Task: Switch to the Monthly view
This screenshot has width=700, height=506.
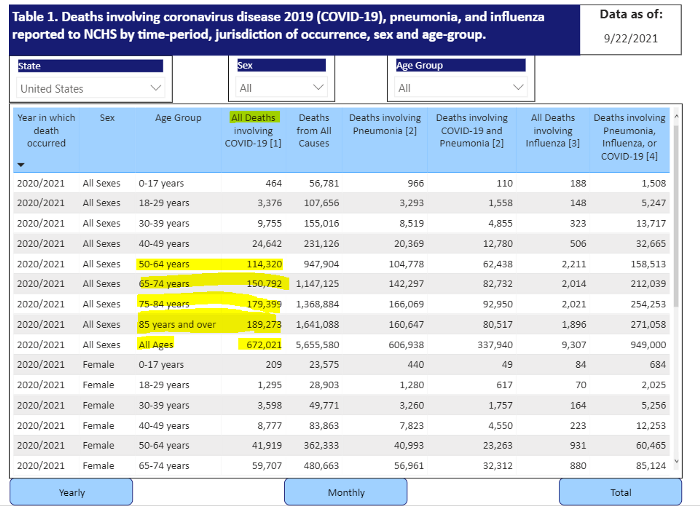Action: tap(346, 492)
